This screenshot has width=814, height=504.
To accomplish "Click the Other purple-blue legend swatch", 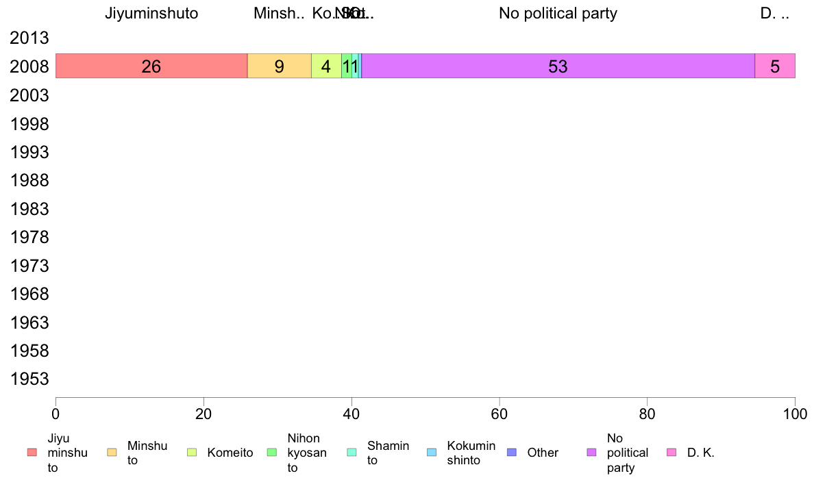I will [511, 453].
